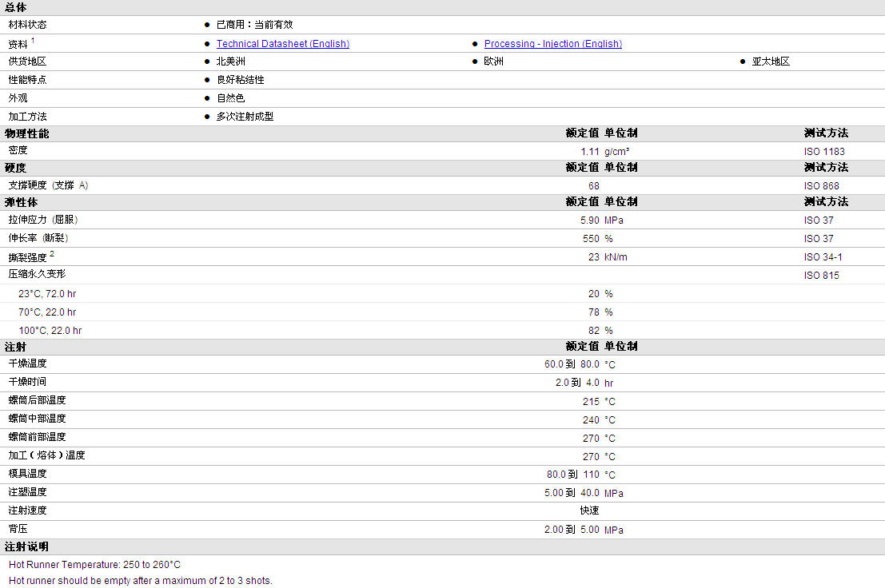Select the 伸长率 (断裂) row label
The height and width of the screenshot is (588, 885).
coord(38,238)
